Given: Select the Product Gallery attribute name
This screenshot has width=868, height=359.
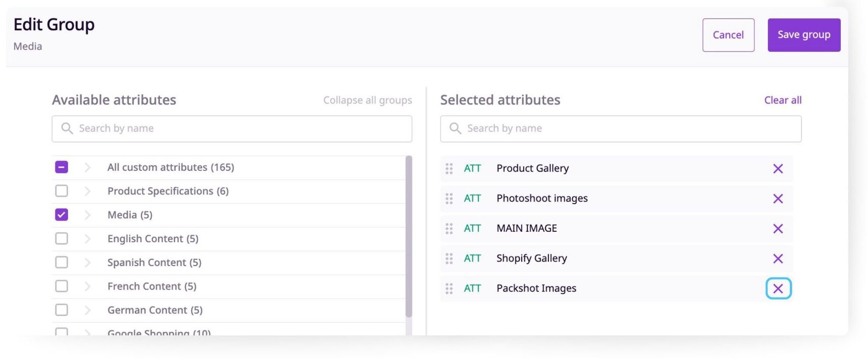Looking at the screenshot, I should tap(532, 168).
